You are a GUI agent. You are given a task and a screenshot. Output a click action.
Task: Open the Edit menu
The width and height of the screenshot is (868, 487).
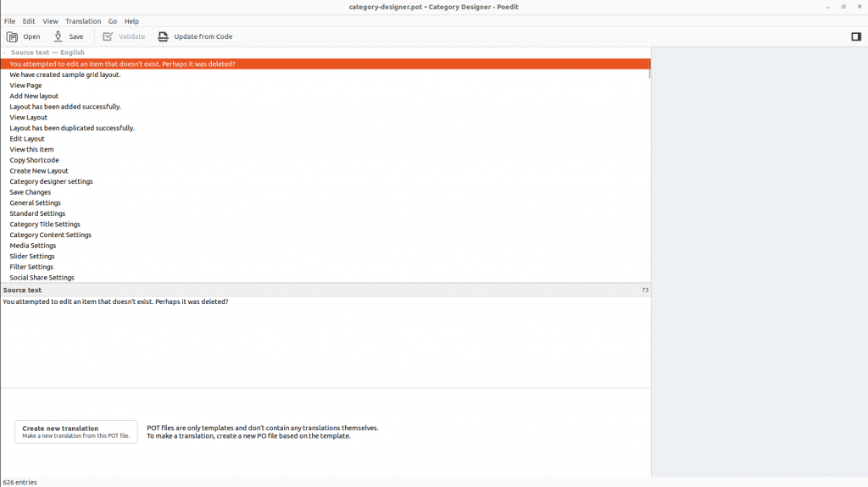[29, 21]
